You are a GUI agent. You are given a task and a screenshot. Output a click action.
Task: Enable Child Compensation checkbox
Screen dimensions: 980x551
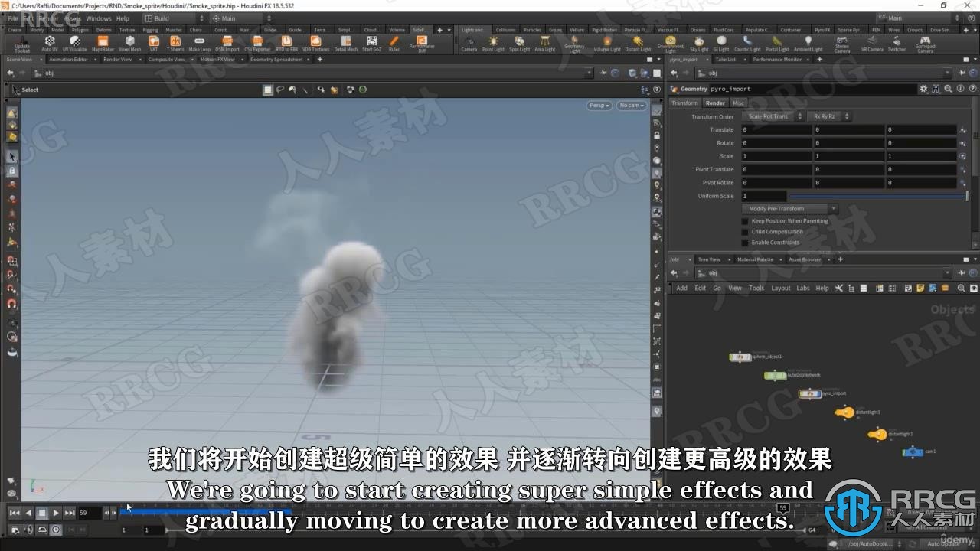click(x=745, y=232)
